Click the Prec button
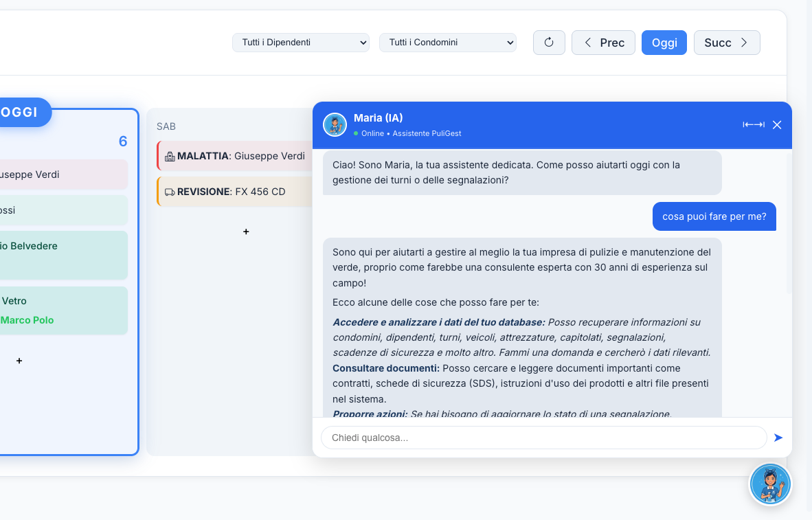 [x=603, y=42]
